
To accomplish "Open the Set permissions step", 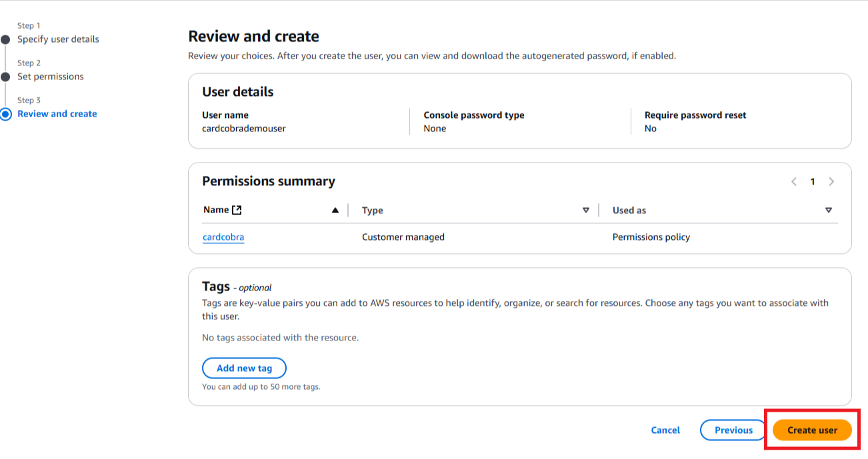I will tap(51, 77).
